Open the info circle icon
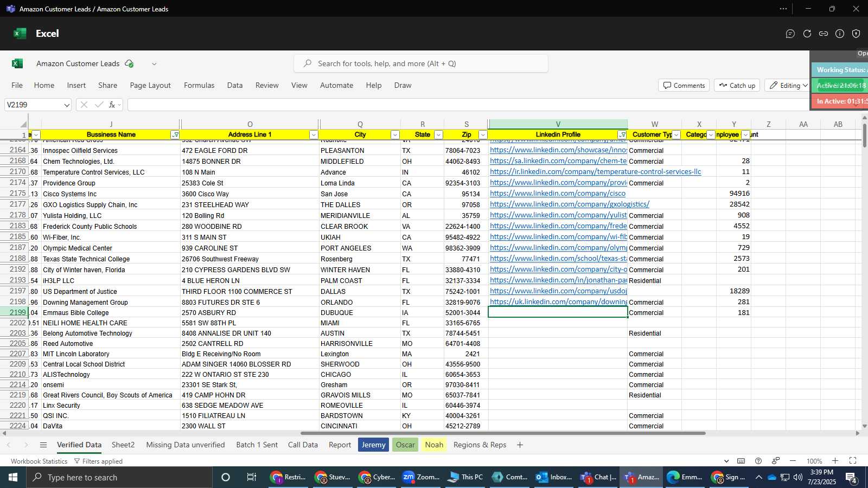The width and height of the screenshot is (868, 488). pos(840,34)
